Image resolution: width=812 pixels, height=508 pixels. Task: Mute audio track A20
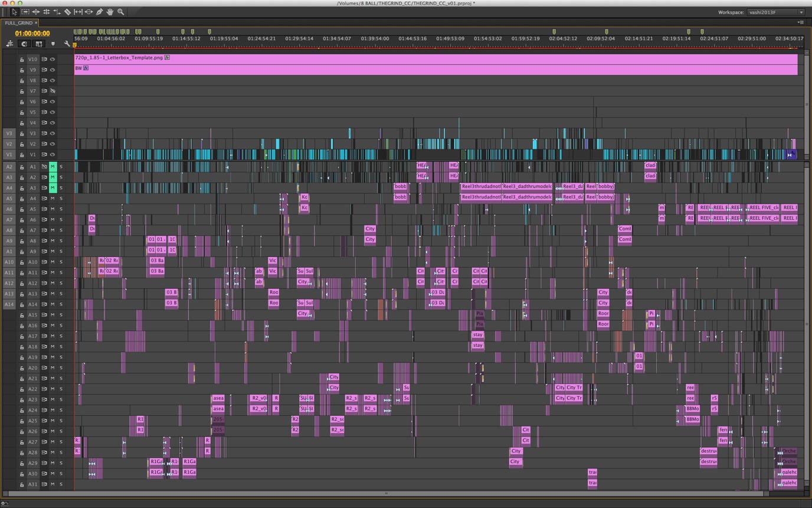pos(53,367)
